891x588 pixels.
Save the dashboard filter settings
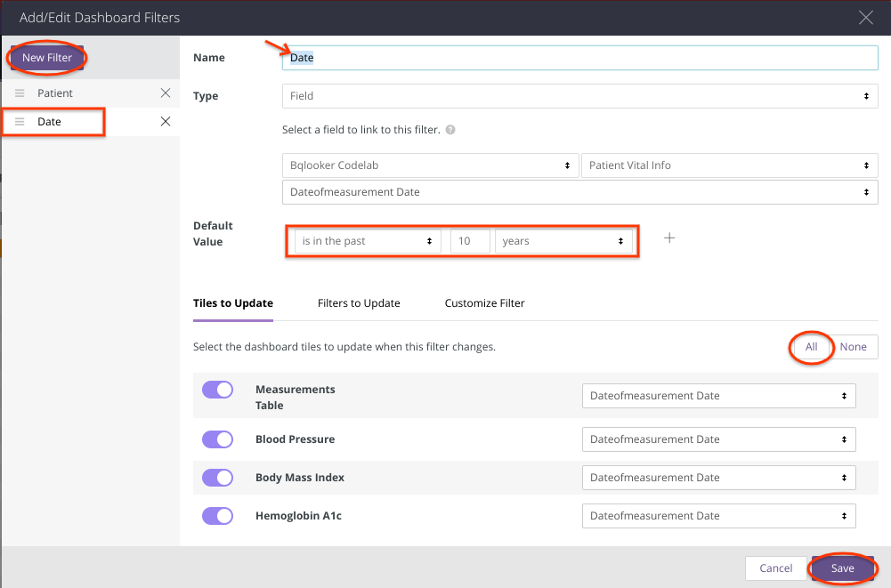coord(842,568)
